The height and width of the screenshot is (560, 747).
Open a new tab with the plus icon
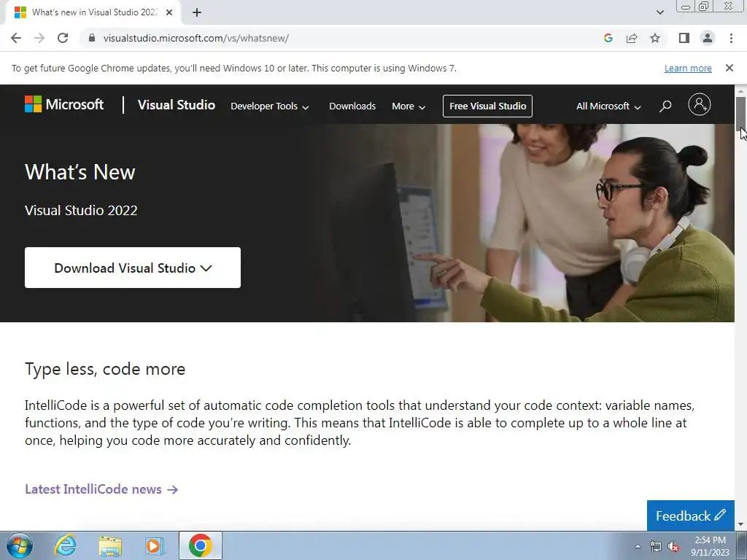point(197,12)
